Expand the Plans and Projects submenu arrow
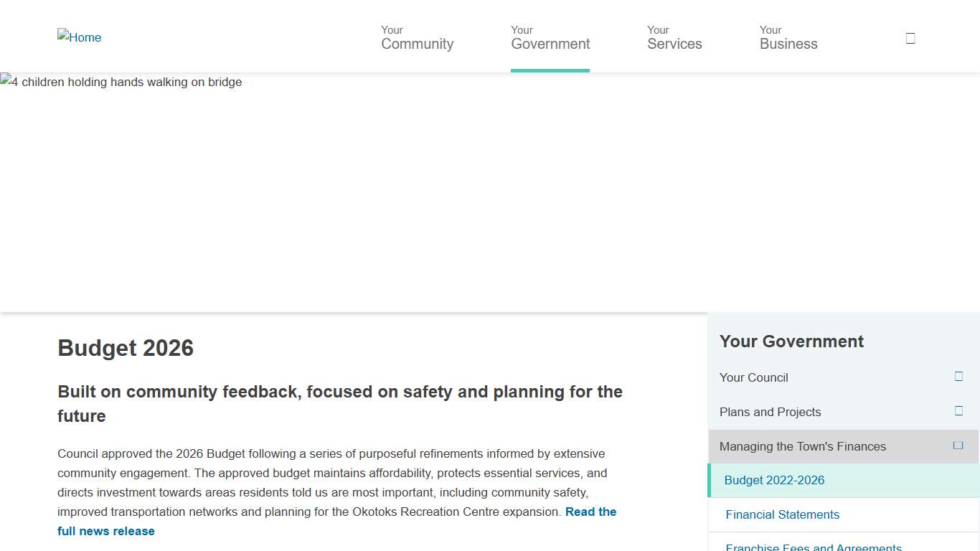980x551 pixels. pyautogui.click(x=958, y=411)
